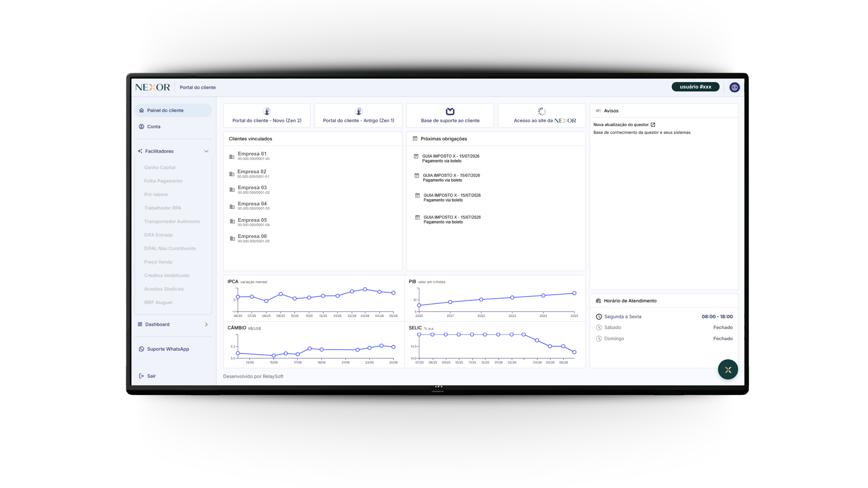
Task: Select Painel do cliente in sidebar
Action: coord(173,111)
